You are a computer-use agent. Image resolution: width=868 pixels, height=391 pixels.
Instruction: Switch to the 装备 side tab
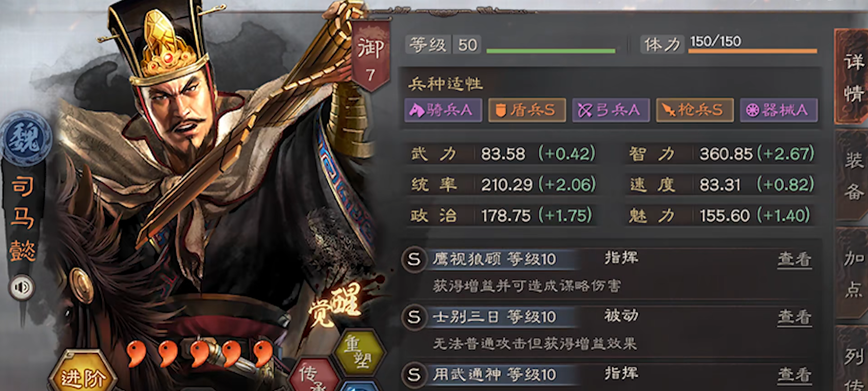[851, 175]
